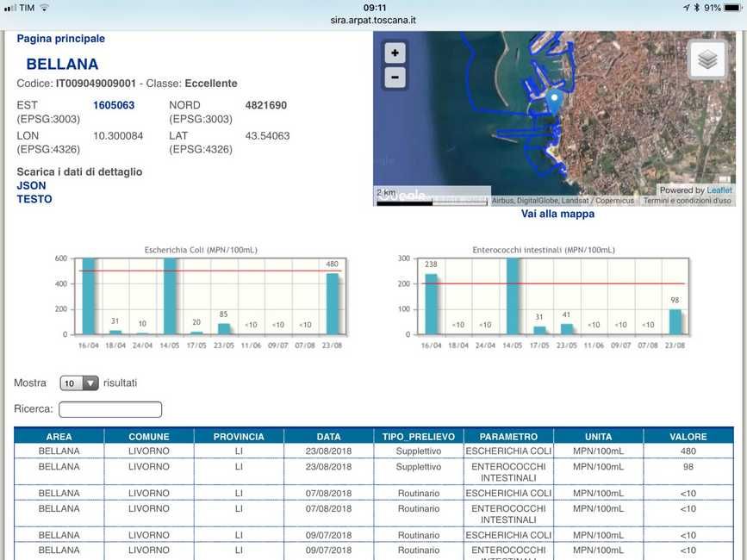Open the map layers control
Viewport: 747px width, 560px height.
(x=707, y=59)
